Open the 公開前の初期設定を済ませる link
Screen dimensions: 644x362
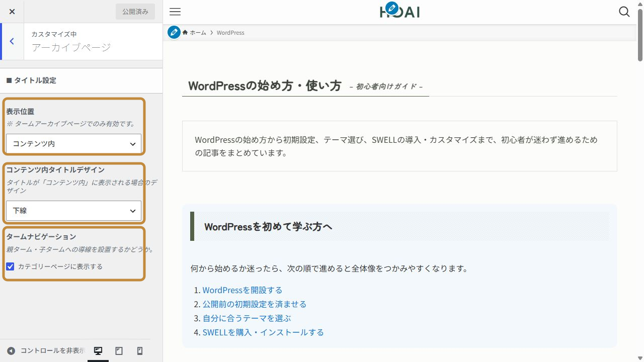pyautogui.click(x=255, y=304)
